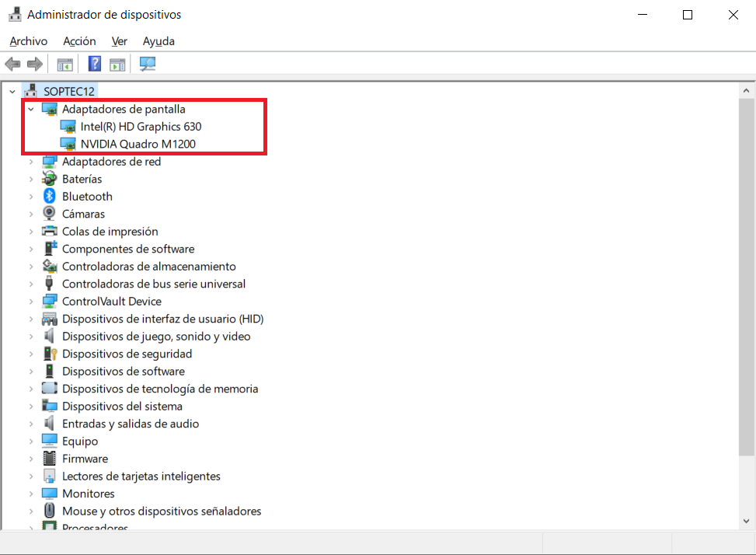Image resolution: width=756 pixels, height=555 pixels.
Task: Click the Monitores icon
Action: [49, 494]
